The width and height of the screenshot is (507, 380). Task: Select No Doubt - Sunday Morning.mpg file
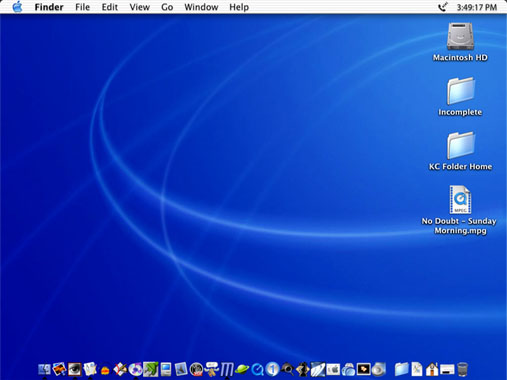(460, 210)
